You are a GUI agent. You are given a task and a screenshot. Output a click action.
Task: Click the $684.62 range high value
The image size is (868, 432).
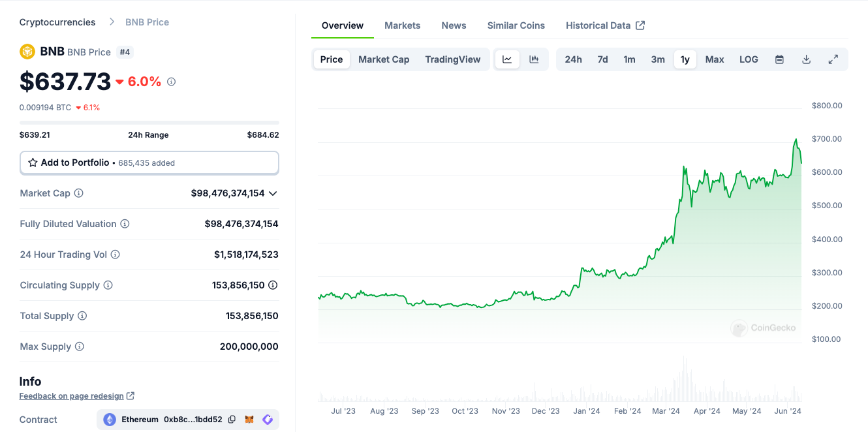[x=263, y=135]
